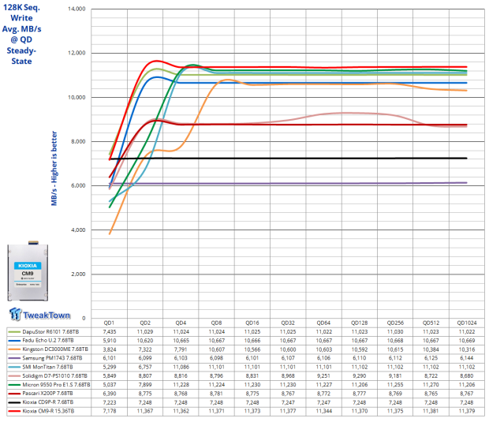
Task: Click the Fadu Echo blue legend line
Action: [x=14, y=341]
